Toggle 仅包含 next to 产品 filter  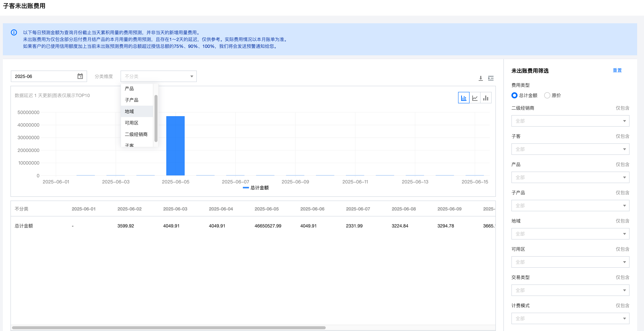[x=622, y=164]
